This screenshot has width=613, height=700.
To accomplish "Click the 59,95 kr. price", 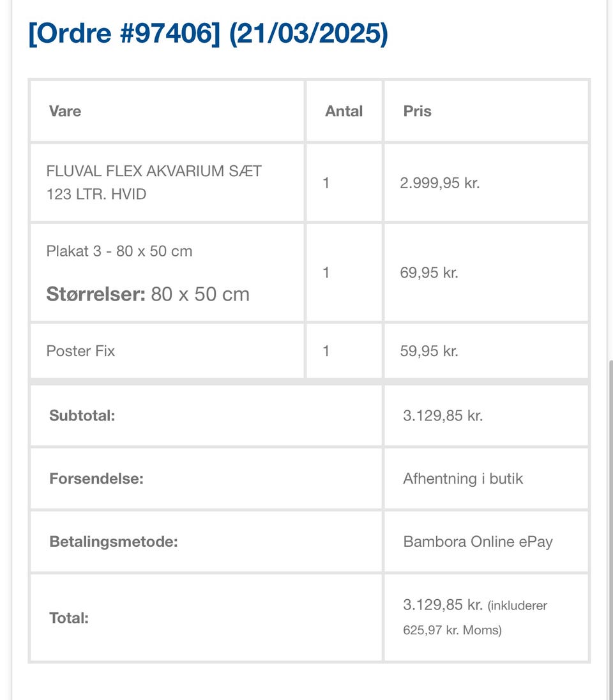I will [x=429, y=351].
